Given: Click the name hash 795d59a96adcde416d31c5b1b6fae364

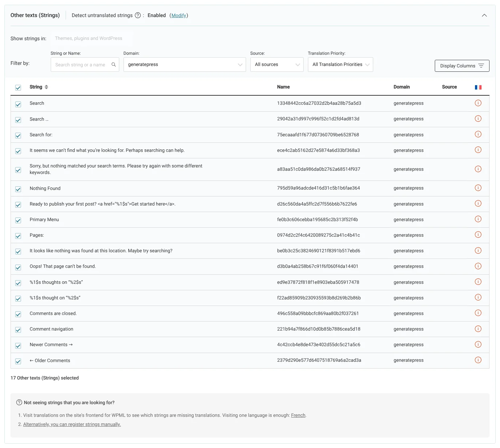Looking at the screenshot, I should click(x=318, y=188).
